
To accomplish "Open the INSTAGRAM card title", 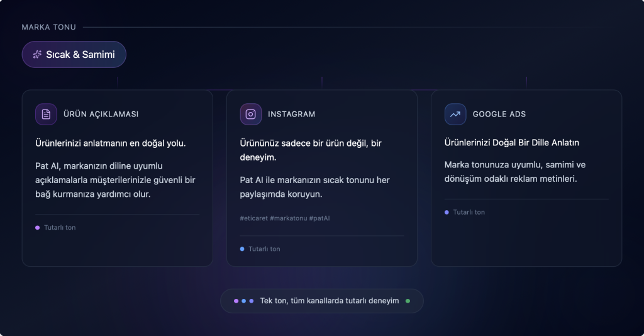I will (x=291, y=115).
